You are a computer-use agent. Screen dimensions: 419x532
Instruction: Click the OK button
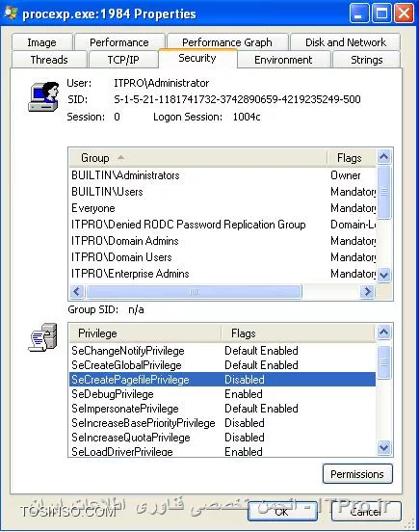(282, 511)
